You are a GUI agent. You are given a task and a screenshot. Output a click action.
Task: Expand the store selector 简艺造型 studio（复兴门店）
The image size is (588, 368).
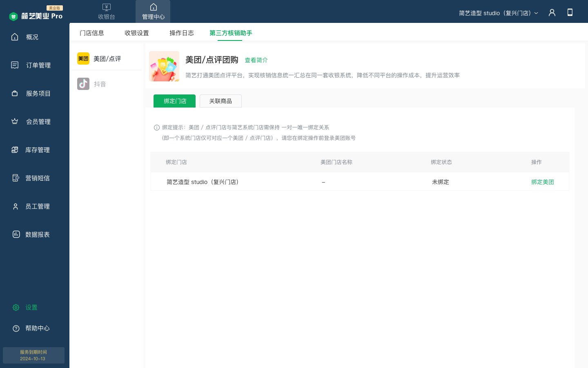[499, 13]
